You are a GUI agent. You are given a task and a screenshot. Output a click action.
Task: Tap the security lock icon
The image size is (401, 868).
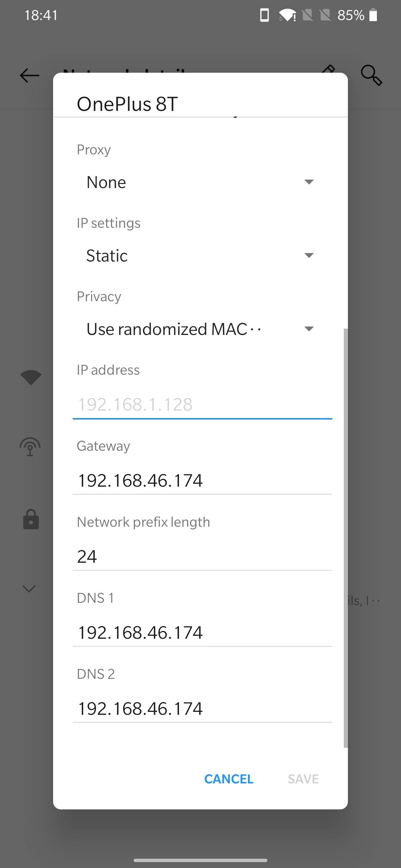[31, 519]
